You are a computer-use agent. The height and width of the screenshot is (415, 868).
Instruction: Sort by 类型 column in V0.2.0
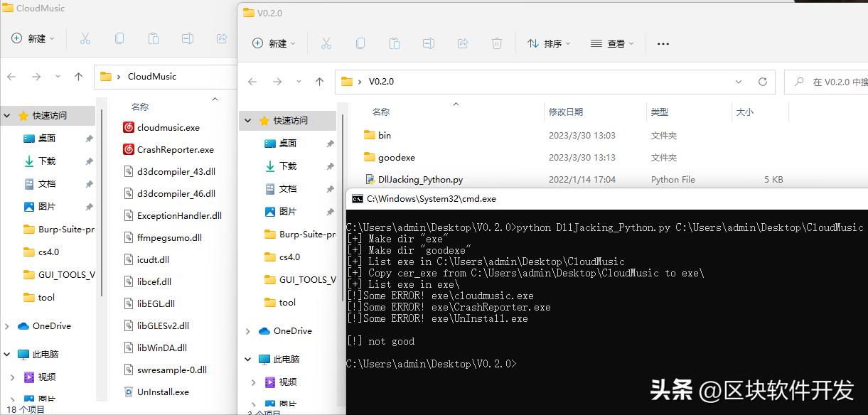pos(660,112)
